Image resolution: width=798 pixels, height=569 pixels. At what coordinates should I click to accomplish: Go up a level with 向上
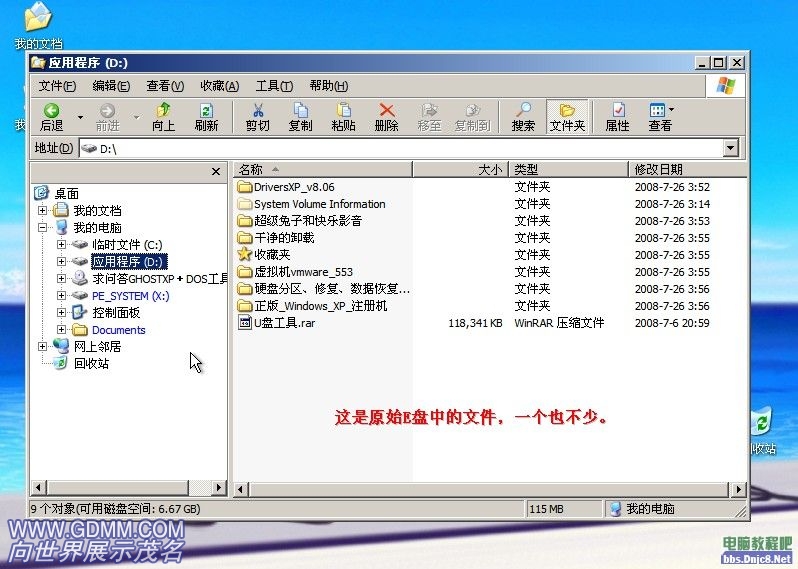click(163, 117)
